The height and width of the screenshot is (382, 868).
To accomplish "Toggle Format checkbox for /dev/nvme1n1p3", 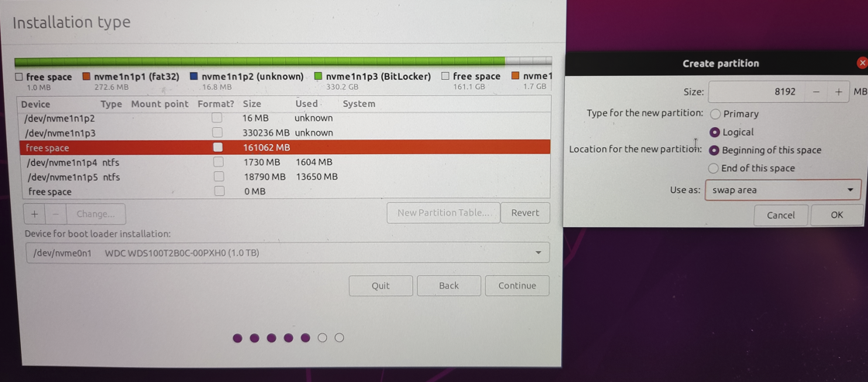I will 218,132.
